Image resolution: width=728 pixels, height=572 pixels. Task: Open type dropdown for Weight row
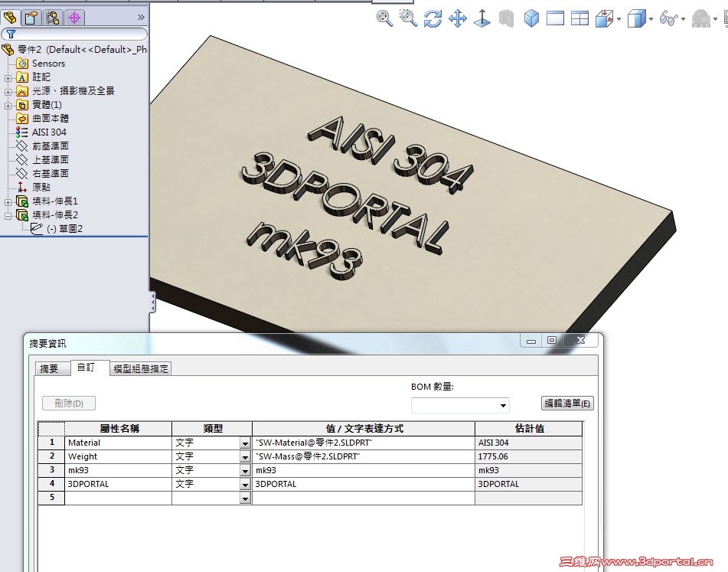pos(245,457)
